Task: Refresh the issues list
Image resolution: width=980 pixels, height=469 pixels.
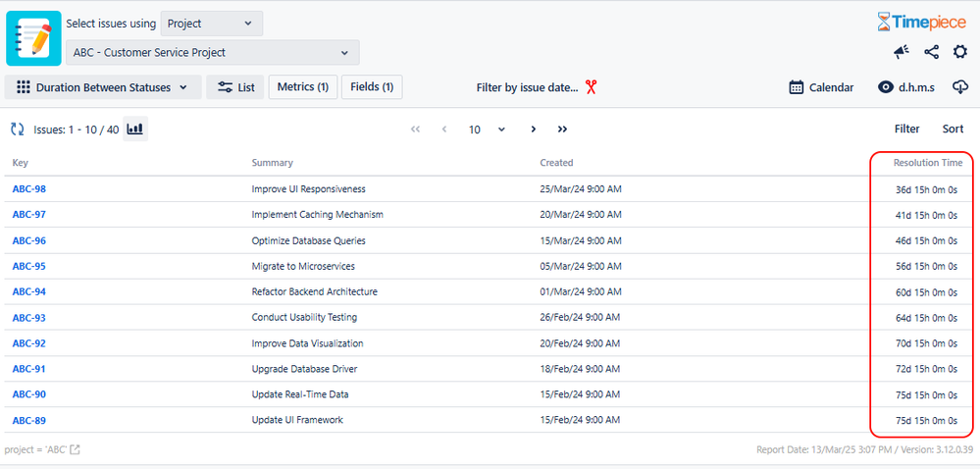Action: pyautogui.click(x=17, y=130)
